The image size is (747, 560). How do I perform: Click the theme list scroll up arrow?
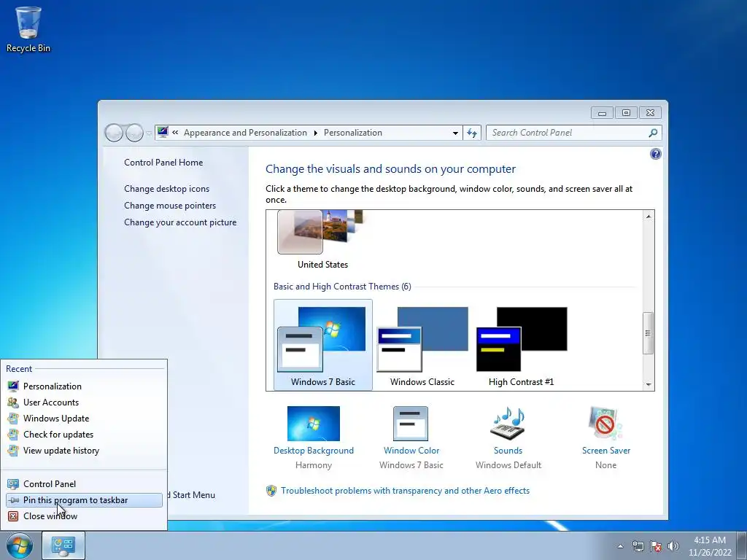[x=649, y=216]
